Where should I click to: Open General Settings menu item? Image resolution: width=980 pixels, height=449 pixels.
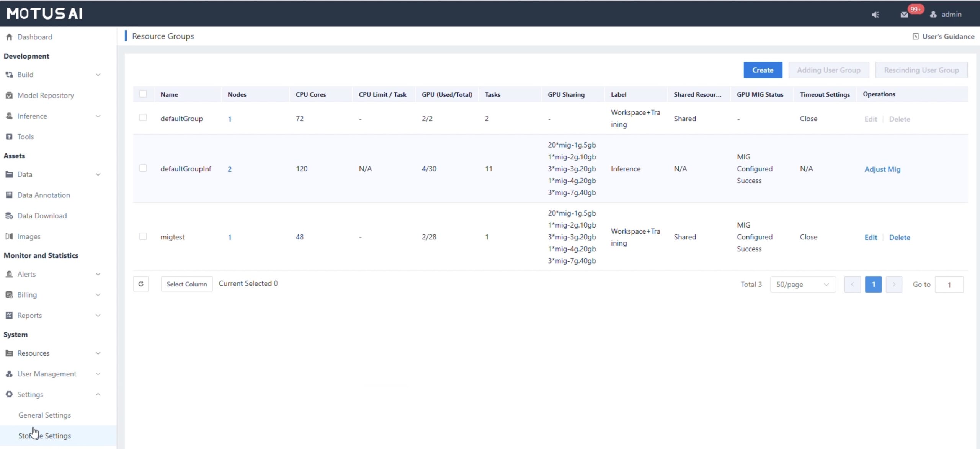pyautogui.click(x=44, y=415)
